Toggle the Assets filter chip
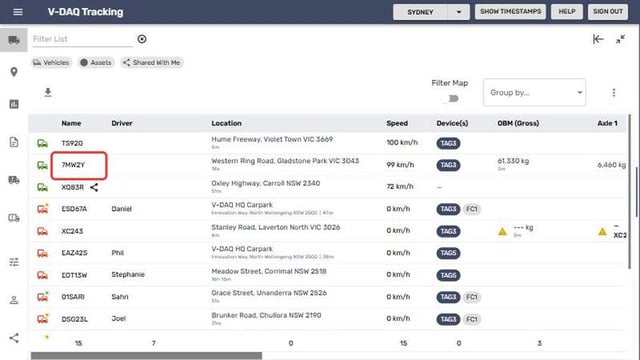This screenshot has width=640, height=360. [96, 62]
